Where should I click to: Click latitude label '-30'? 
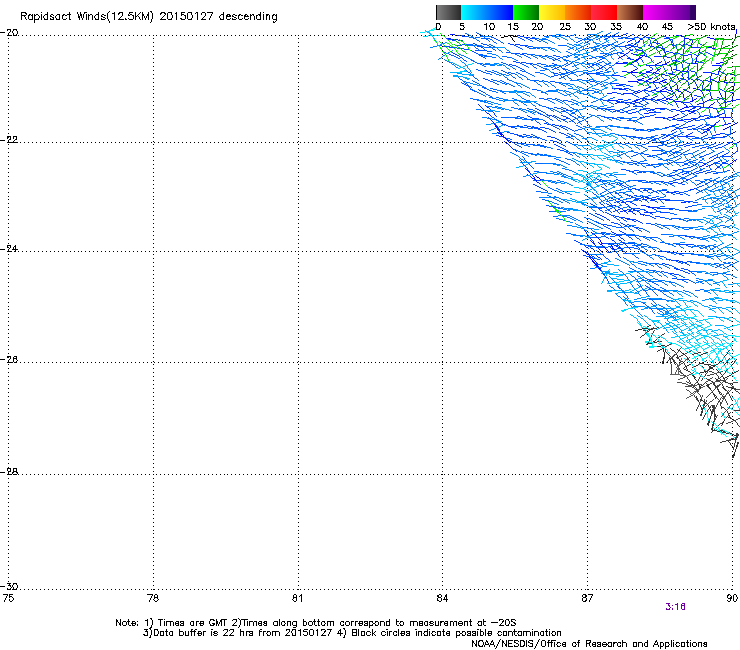click(9, 586)
